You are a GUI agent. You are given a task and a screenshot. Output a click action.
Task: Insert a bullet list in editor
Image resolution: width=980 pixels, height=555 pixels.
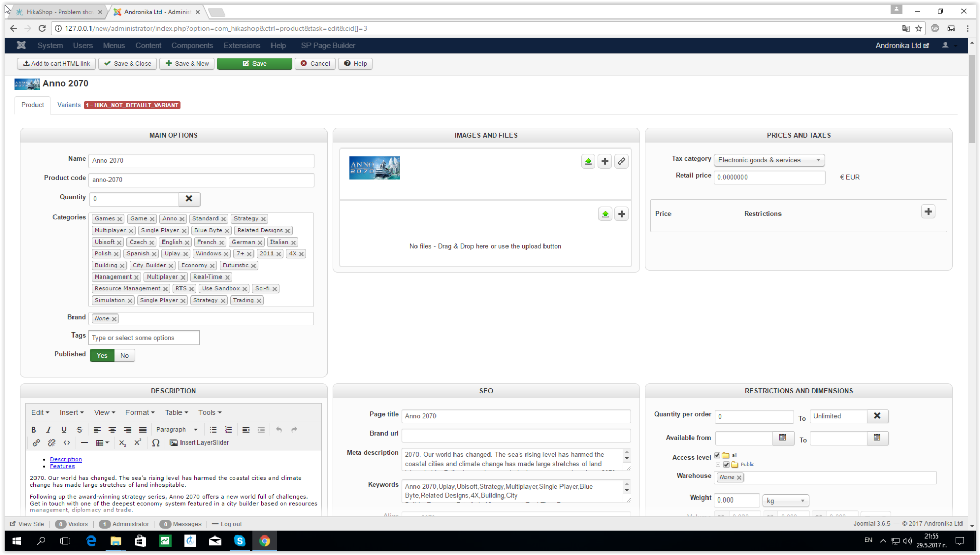click(213, 430)
